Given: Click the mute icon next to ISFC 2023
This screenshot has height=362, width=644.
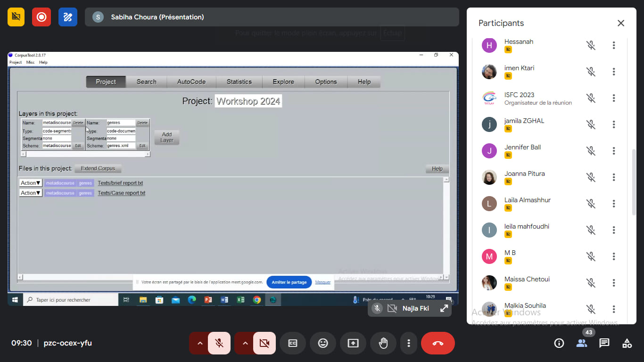Looking at the screenshot, I should (591, 98).
